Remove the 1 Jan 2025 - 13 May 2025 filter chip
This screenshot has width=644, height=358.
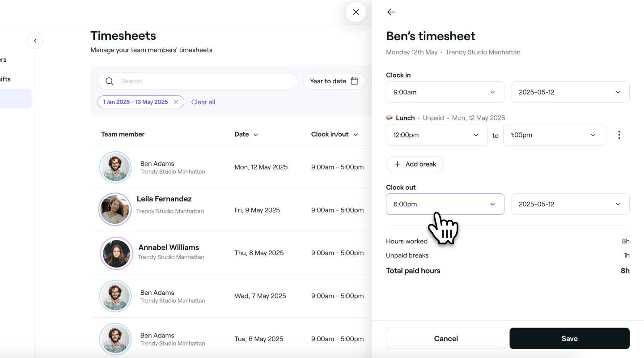176,102
